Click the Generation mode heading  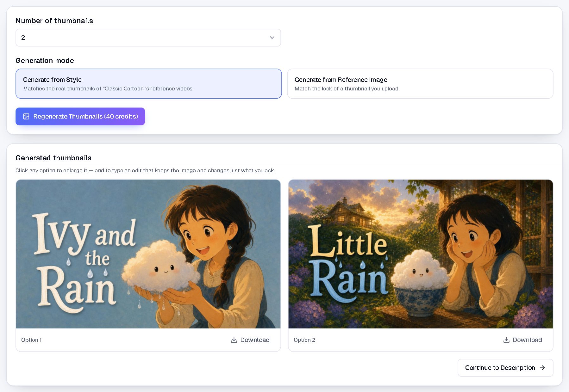(x=45, y=60)
